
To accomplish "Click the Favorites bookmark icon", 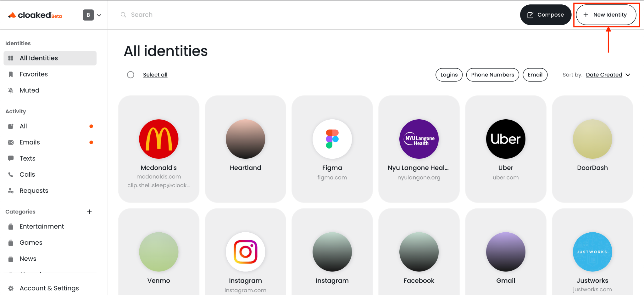I will [x=11, y=74].
